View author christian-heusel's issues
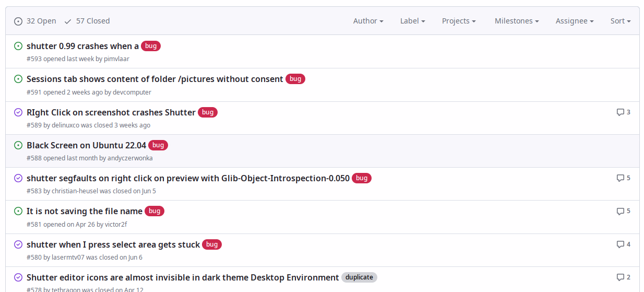644x292 pixels. point(75,191)
